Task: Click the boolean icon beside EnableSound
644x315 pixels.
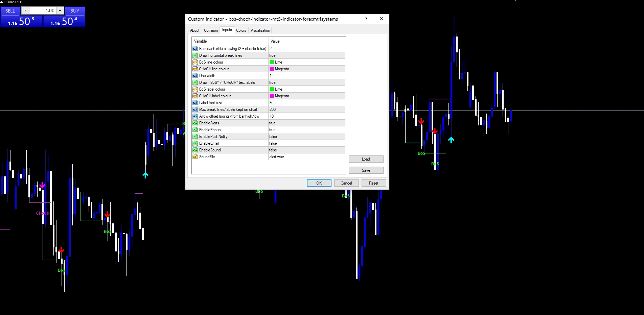Action: [x=195, y=150]
